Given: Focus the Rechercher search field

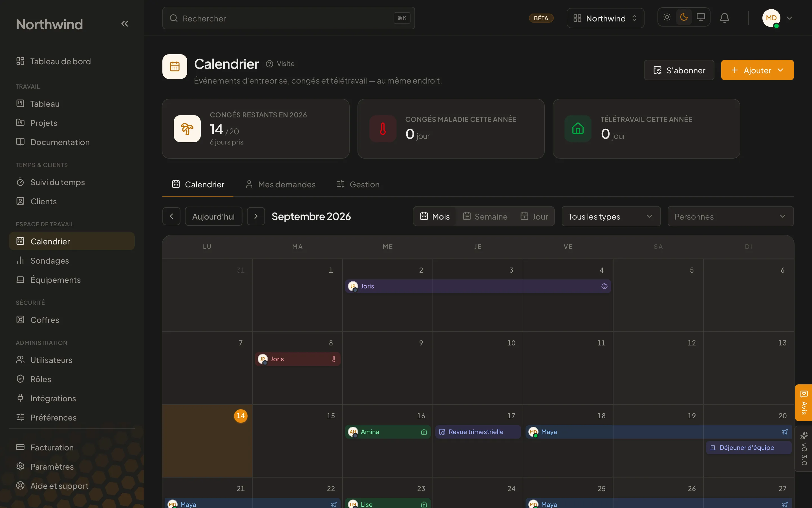Looking at the screenshot, I should 288,18.
